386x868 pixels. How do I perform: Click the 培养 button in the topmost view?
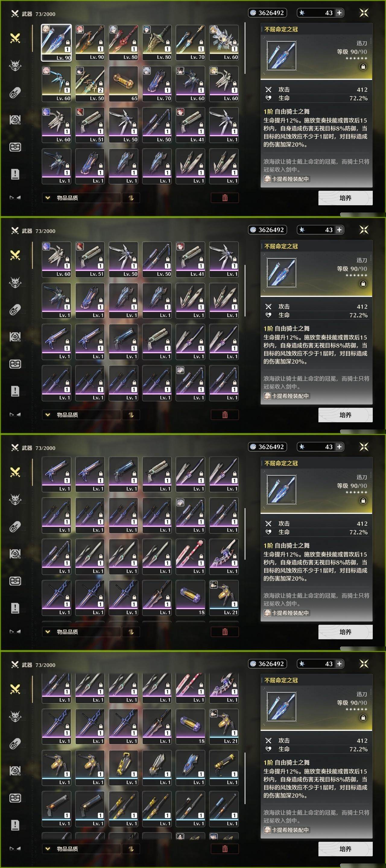click(x=345, y=198)
